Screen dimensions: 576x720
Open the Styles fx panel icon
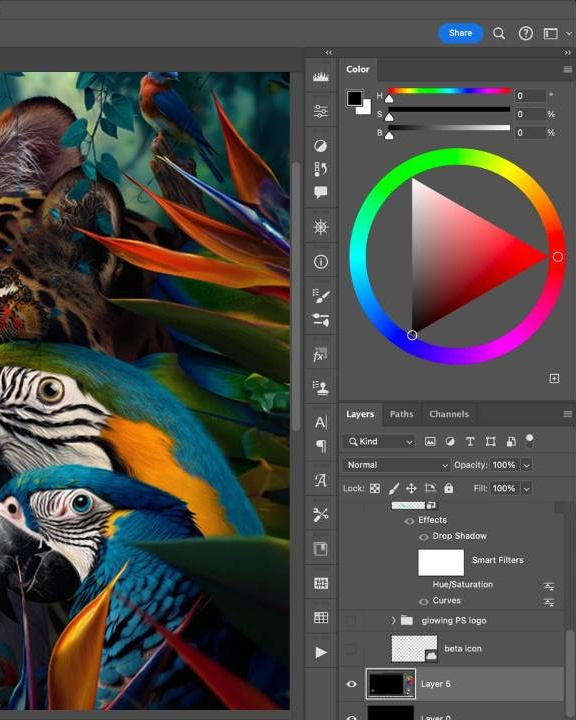point(320,354)
